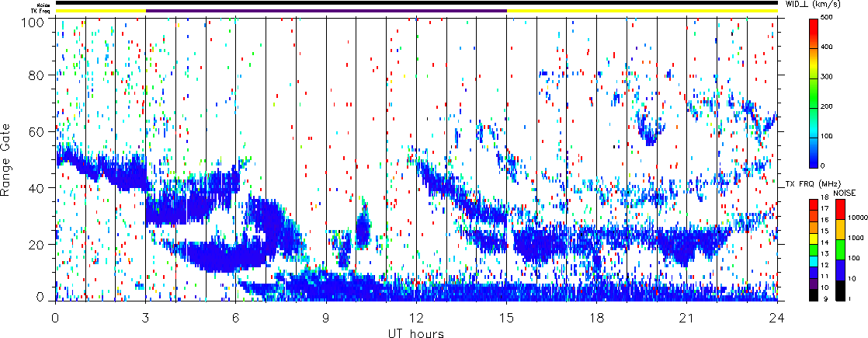
Task: Click x-axis tick label 12
Action: pyautogui.click(x=416, y=317)
